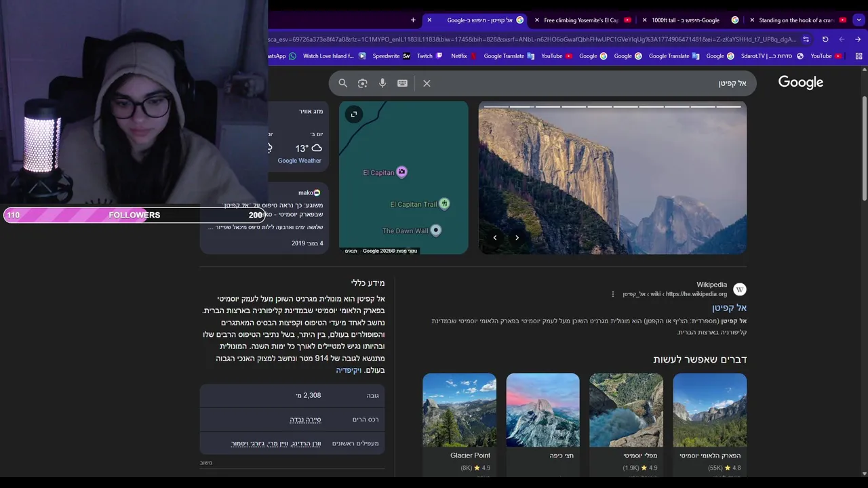Open the WhatsApp bookmark
Viewport: 868px width, 488px height.
pos(283,56)
